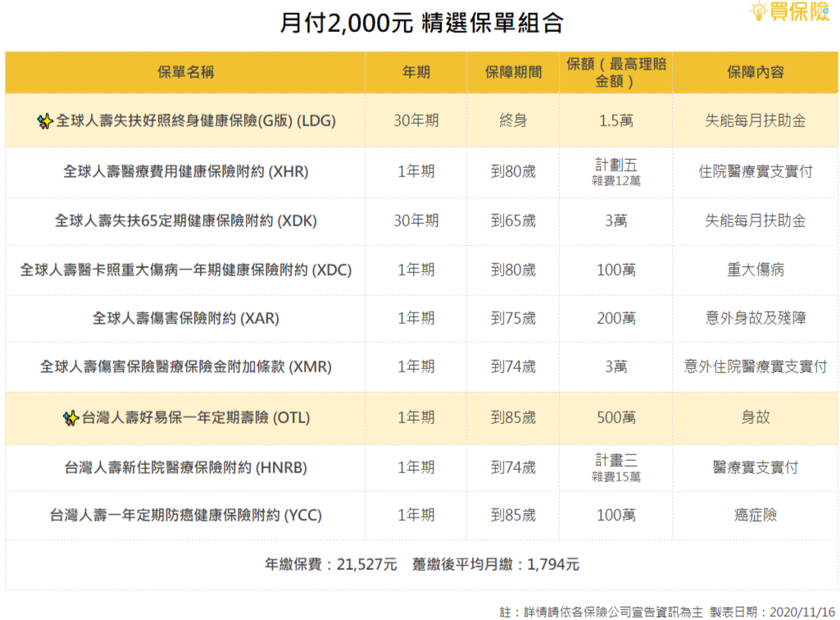The height and width of the screenshot is (620, 840).
Task: Click the 保障內容 column header
Action: 756,72
